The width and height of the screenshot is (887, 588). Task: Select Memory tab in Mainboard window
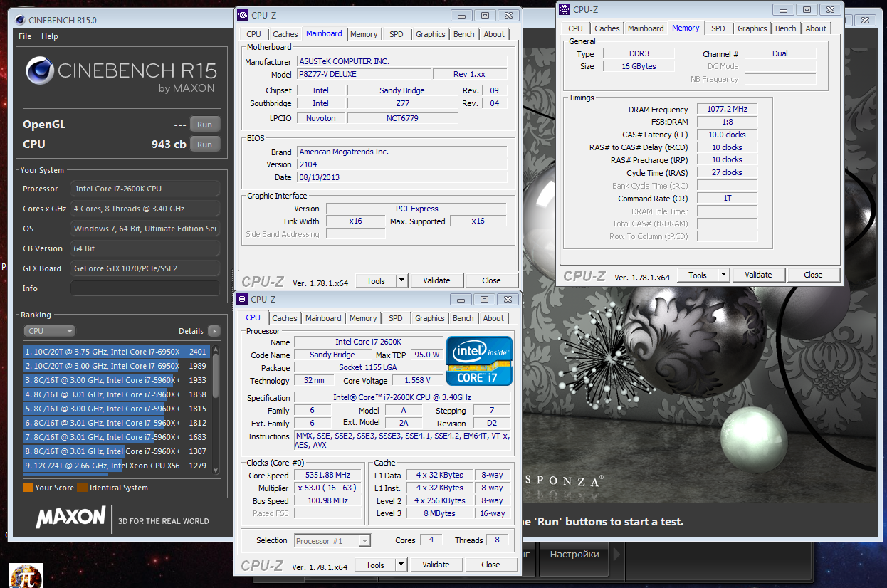pos(364,34)
